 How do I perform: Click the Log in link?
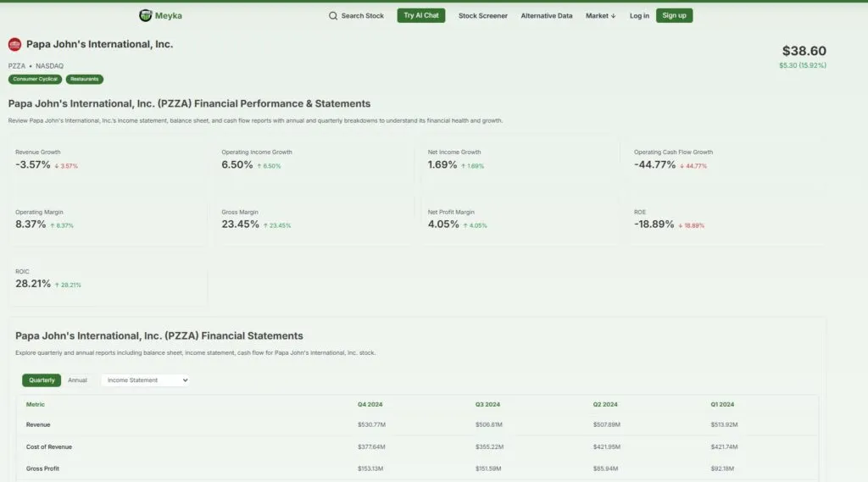(639, 16)
